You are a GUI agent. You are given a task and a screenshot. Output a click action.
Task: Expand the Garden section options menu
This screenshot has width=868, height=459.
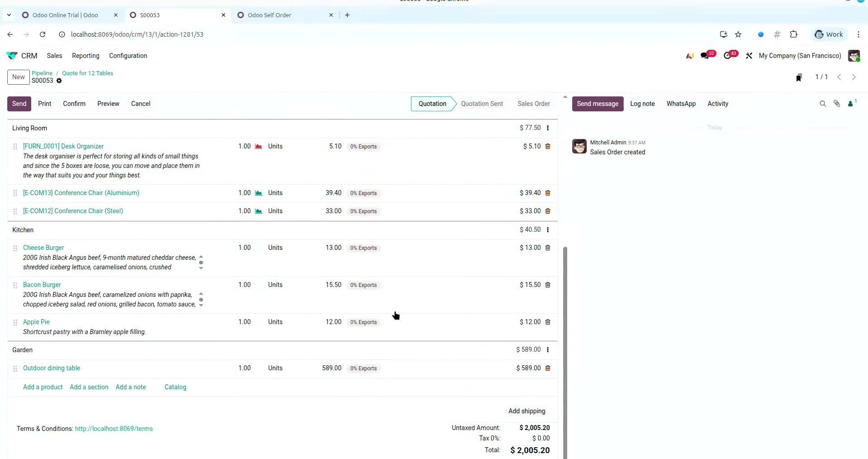coord(547,350)
